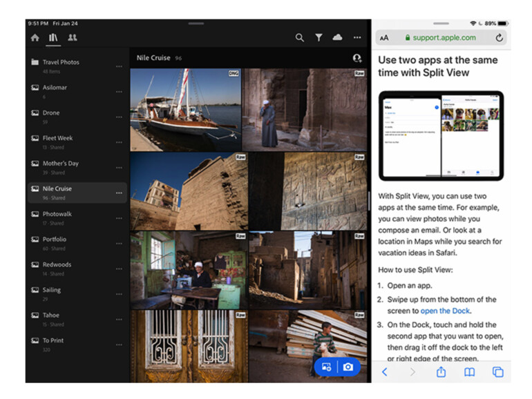Go back in Safari
Image resolution: width=532 pixels, height=399 pixels.
click(384, 372)
